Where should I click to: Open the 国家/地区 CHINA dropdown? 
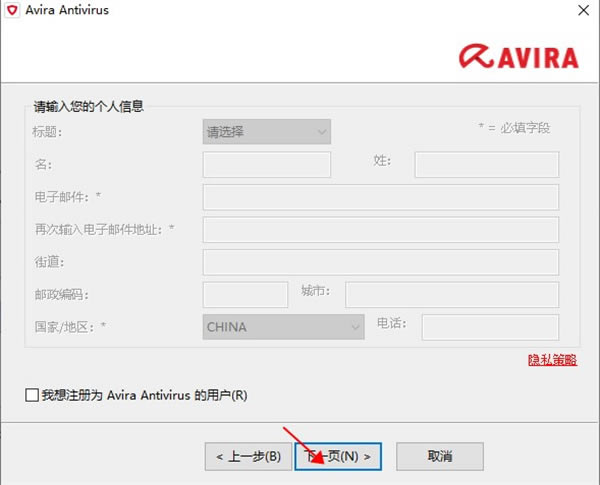[x=284, y=327]
